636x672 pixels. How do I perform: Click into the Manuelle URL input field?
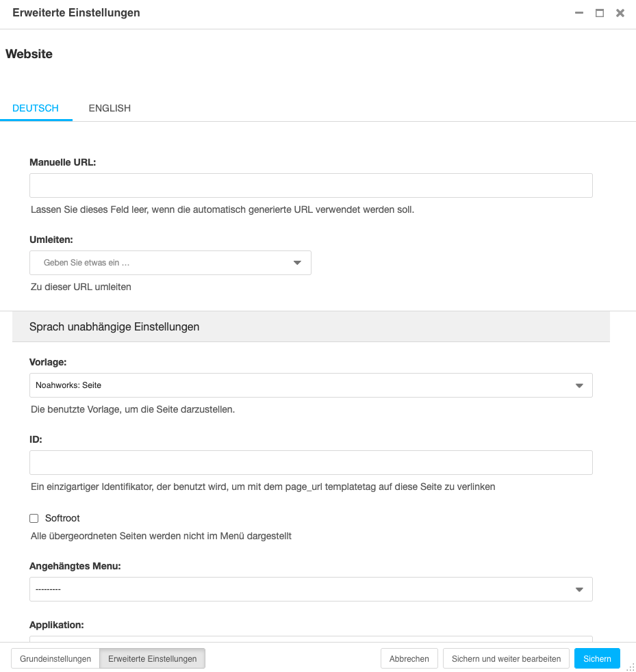click(x=311, y=185)
